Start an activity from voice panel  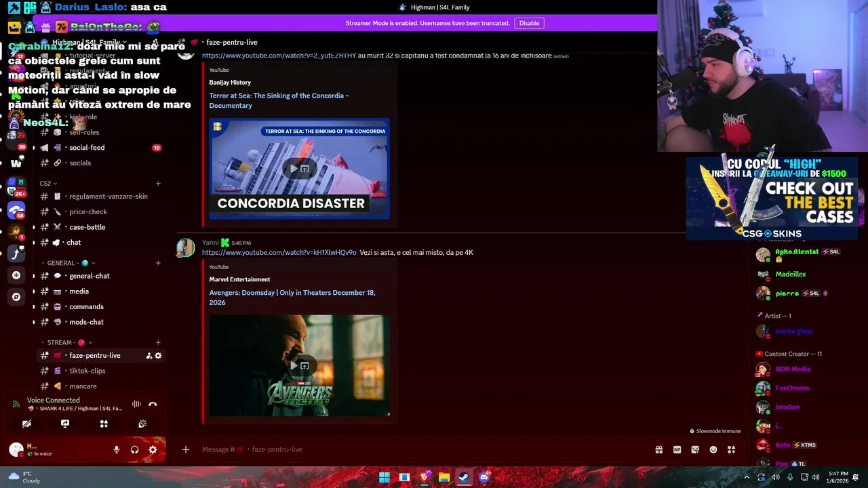(104, 424)
